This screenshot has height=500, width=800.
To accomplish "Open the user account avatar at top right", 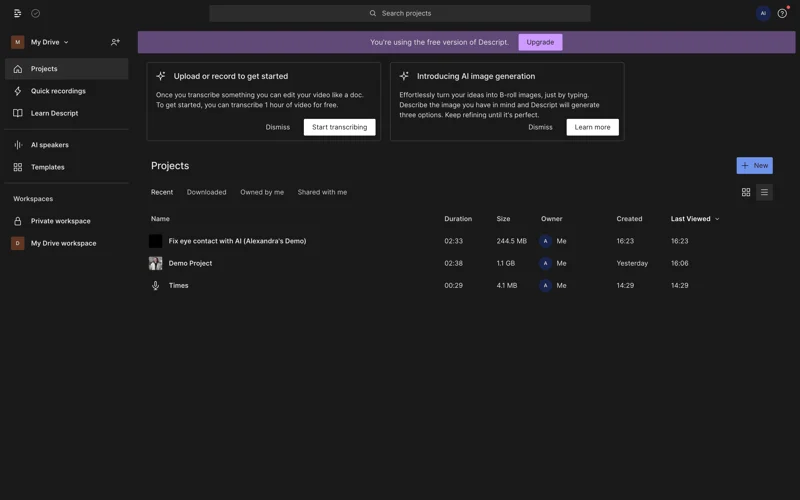I will click(x=763, y=13).
